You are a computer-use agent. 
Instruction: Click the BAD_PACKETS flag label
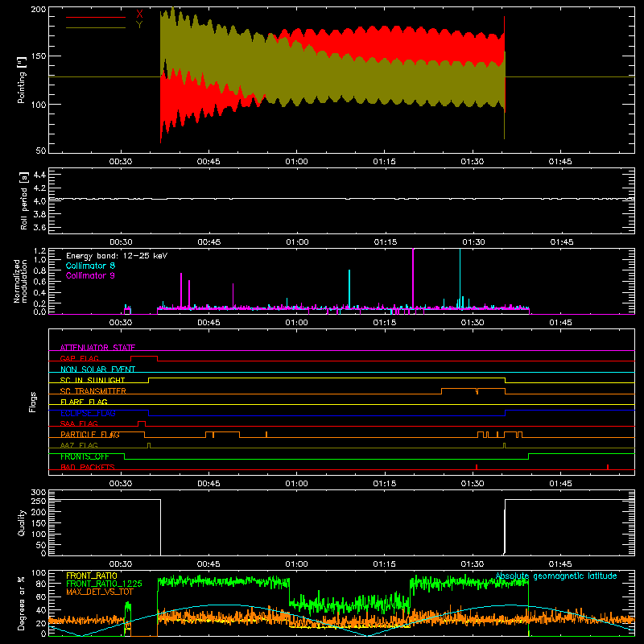click(x=88, y=467)
